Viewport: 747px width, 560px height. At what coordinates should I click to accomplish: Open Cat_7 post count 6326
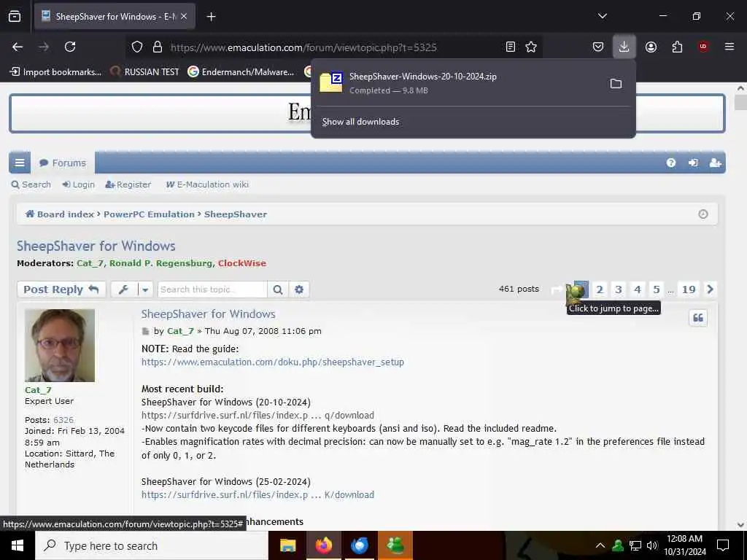(63, 420)
